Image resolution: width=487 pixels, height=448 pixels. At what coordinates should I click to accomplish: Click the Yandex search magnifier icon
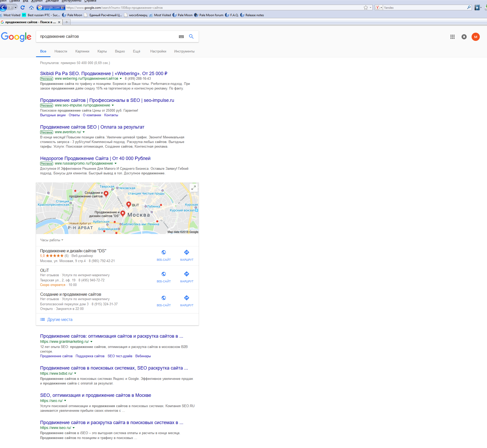coord(469,7)
